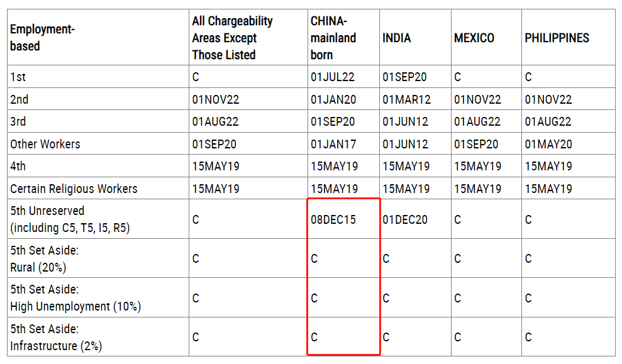Click the PHILIPPINES column header

[557, 38]
